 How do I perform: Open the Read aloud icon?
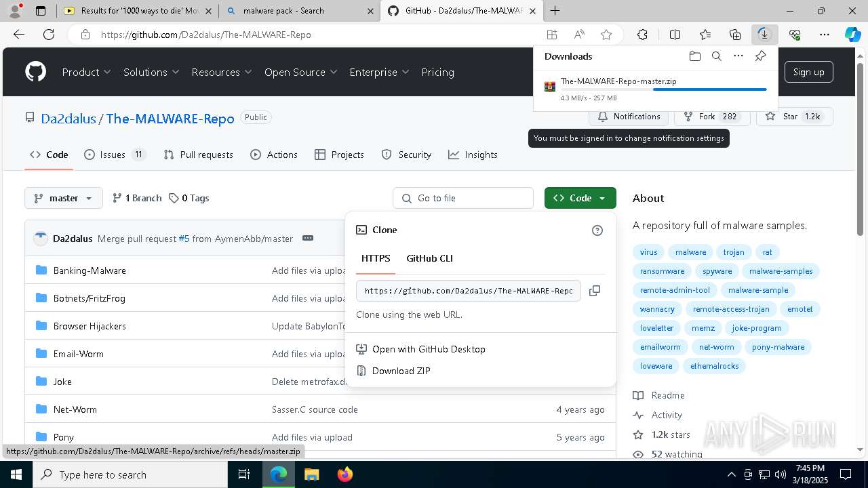(579, 35)
